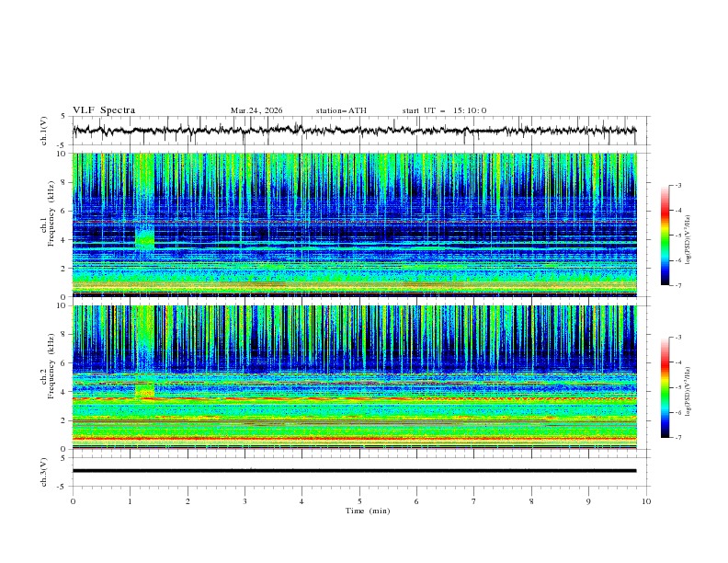Click the "-5" tick on the ch.3(V) axis

[x=61, y=487]
